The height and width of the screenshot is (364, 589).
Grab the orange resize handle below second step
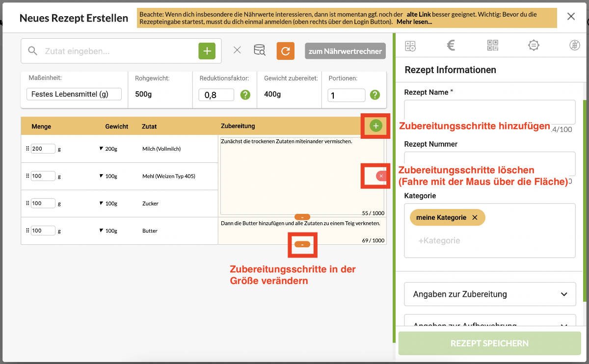point(302,244)
